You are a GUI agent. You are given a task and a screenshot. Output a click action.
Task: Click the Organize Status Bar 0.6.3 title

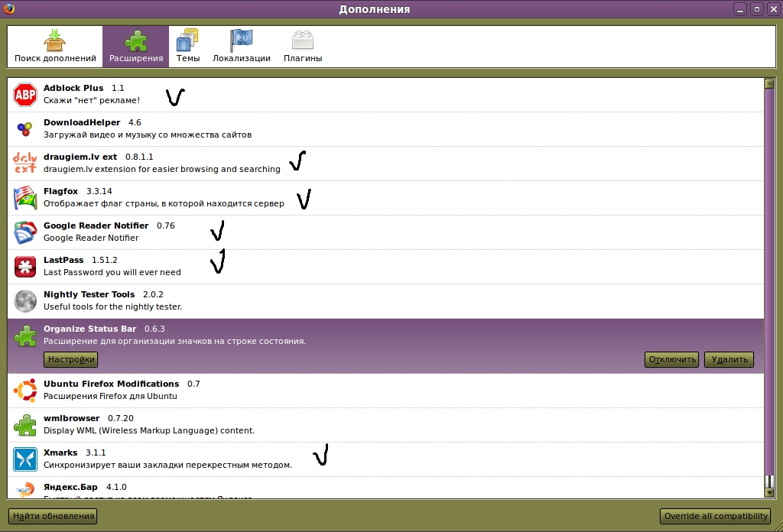[x=104, y=329]
